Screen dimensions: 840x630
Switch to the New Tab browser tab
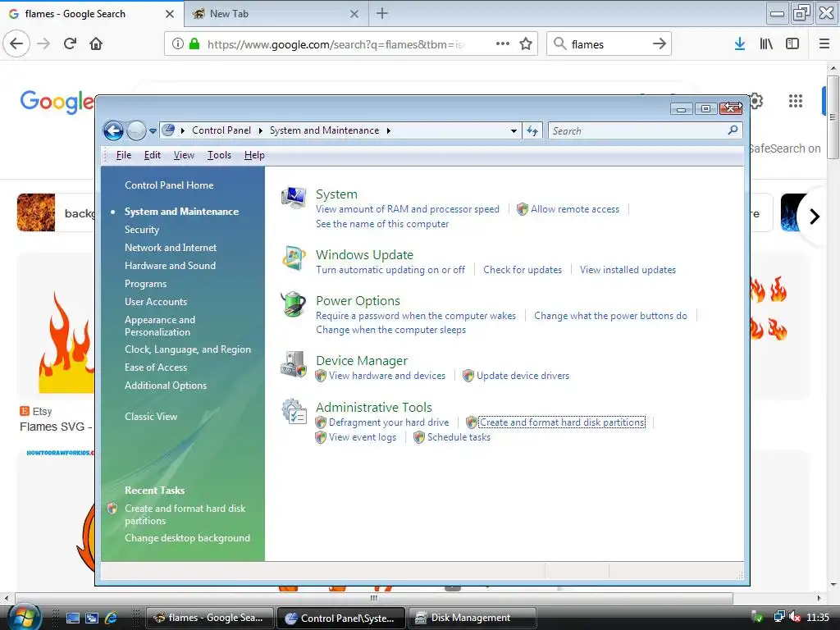[276, 14]
